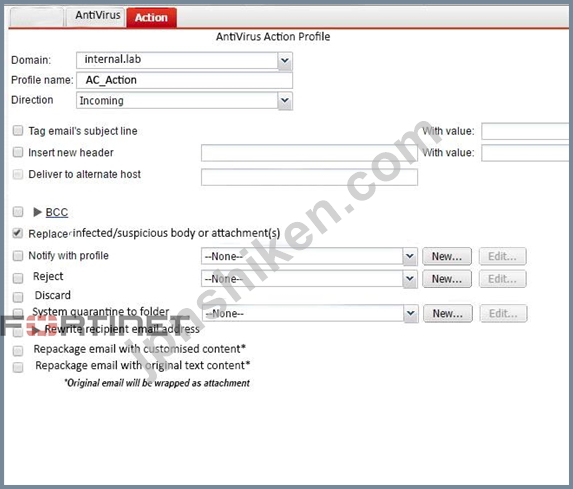The image size is (573, 489).
Task: Tick the Reject checkbox
Action: (x=18, y=278)
